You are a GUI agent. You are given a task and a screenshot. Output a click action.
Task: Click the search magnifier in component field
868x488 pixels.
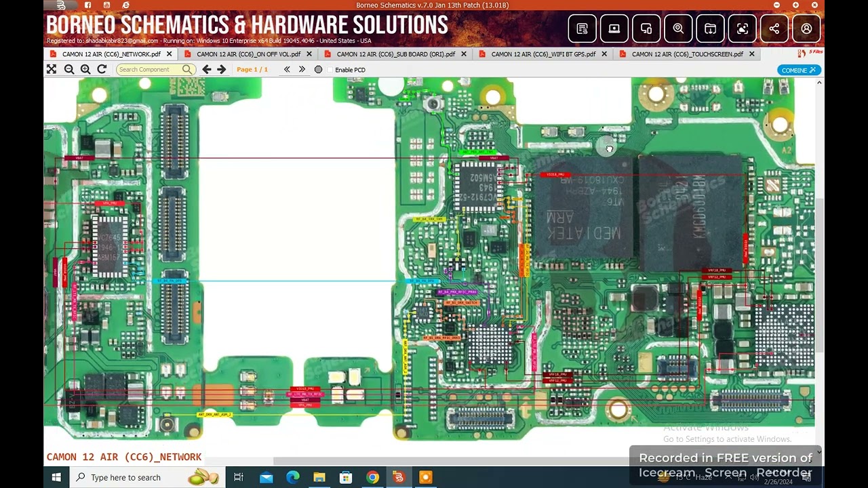click(x=187, y=69)
